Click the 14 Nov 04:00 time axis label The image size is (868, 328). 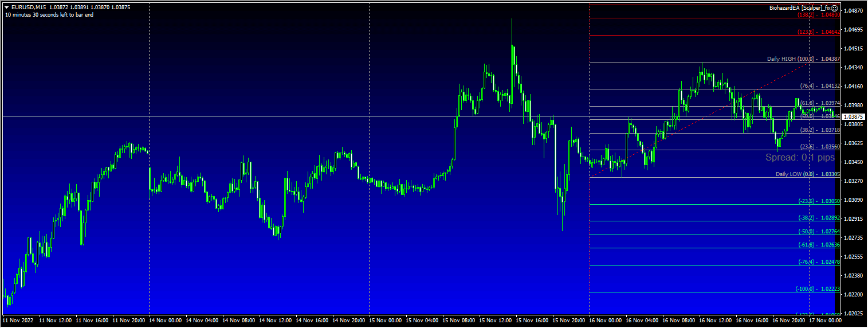tap(203, 321)
